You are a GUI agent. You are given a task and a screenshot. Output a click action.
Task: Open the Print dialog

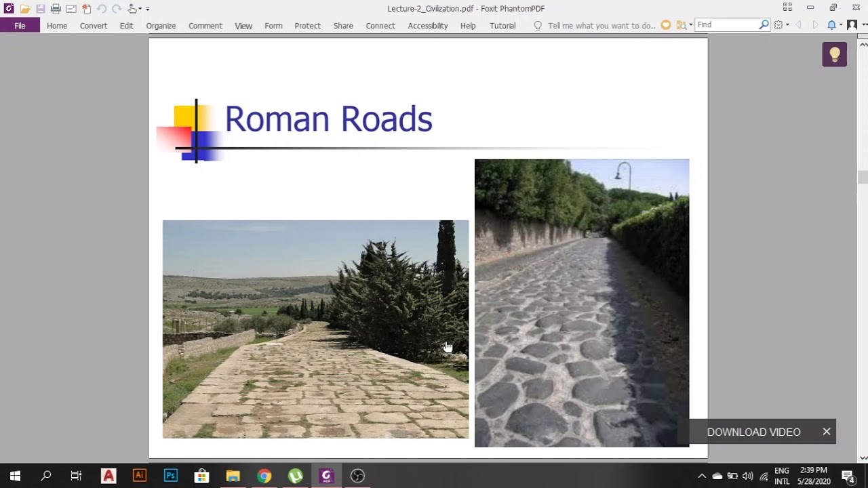coord(56,9)
